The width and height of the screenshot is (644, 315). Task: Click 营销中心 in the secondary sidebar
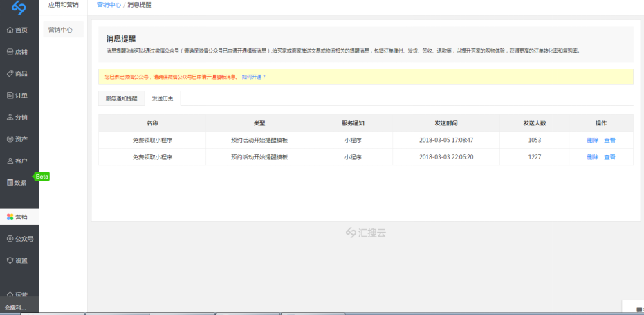click(61, 30)
